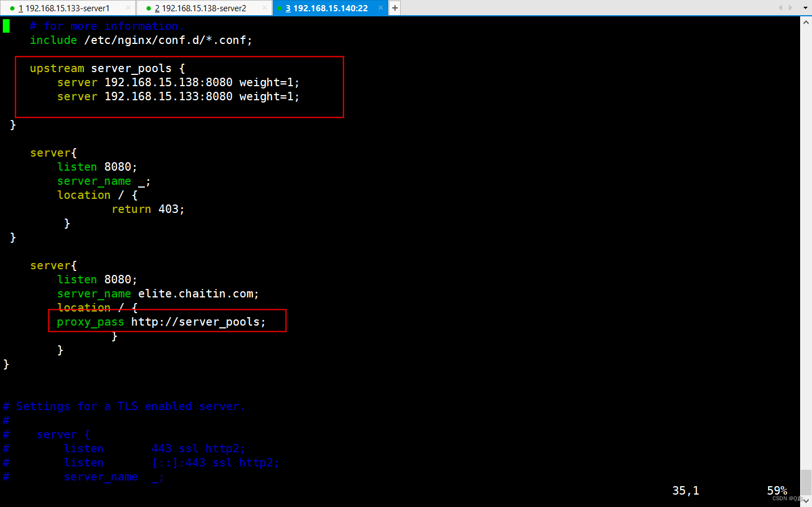Click scrollbar down arrow in terminal
812x507 pixels.
(806, 501)
